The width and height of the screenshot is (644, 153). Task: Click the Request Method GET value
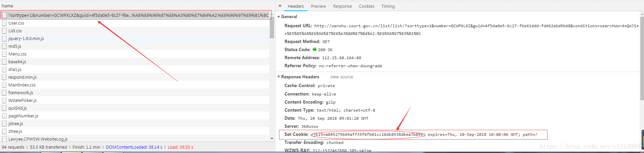click(x=326, y=42)
